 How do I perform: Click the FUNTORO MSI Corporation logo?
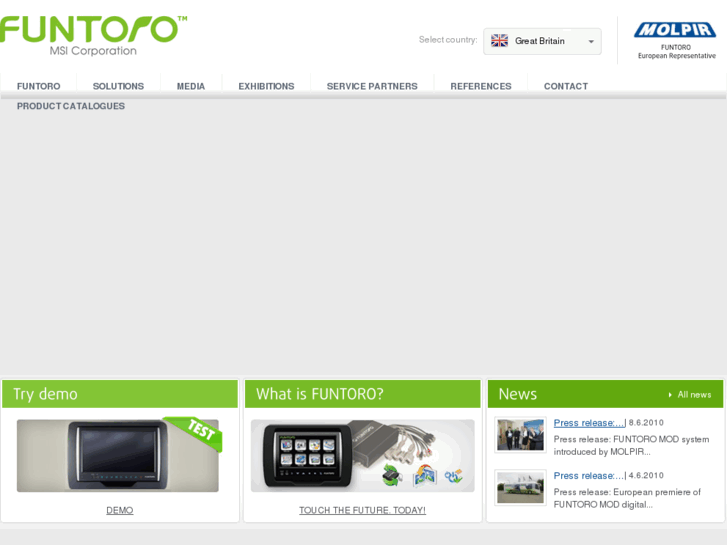click(93, 36)
